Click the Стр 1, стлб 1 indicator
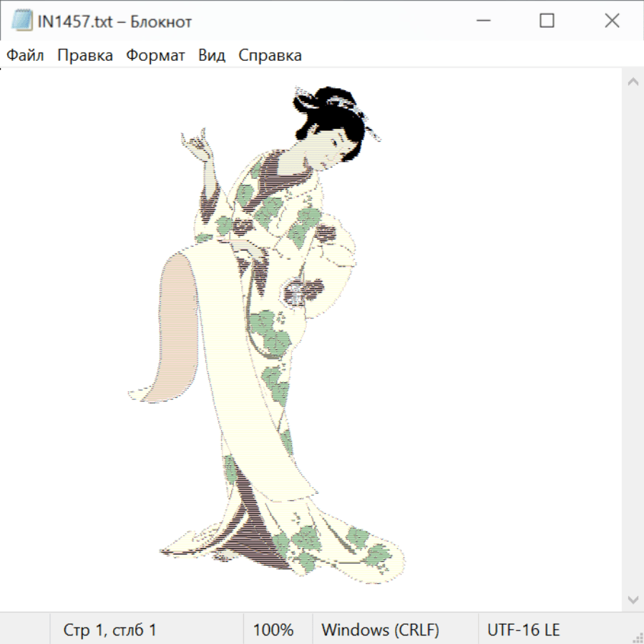Viewport: 644px width, 644px height. pyautogui.click(x=109, y=630)
